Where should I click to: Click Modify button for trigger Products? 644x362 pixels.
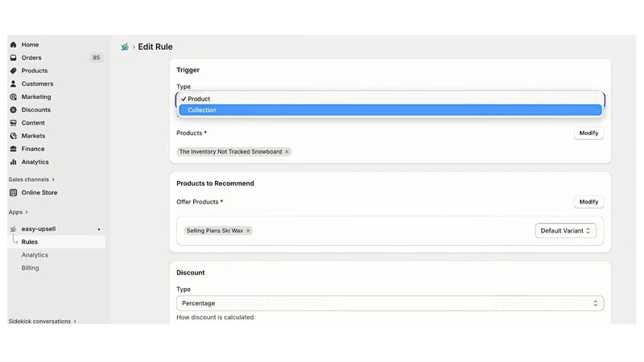(x=588, y=133)
